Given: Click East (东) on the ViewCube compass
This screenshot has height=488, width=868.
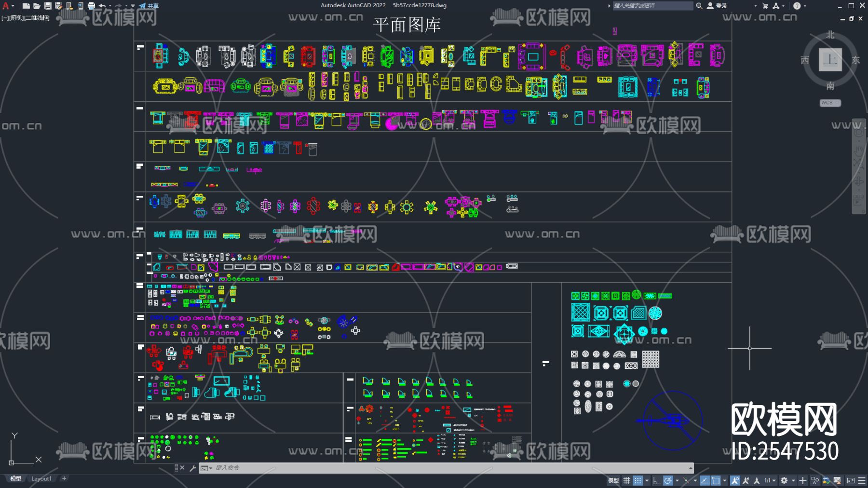Looking at the screenshot, I should pos(855,60).
